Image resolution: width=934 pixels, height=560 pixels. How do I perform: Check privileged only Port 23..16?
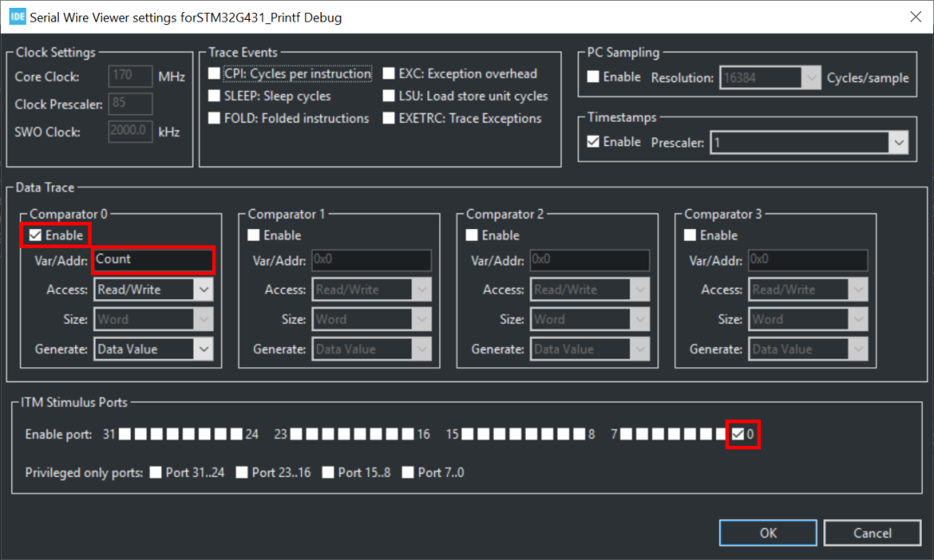tap(242, 473)
